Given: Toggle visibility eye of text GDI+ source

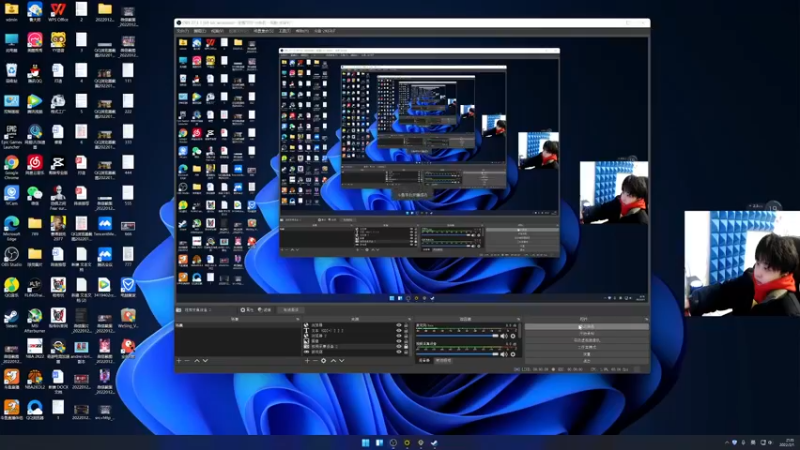Looking at the screenshot, I should pos(398,331).
